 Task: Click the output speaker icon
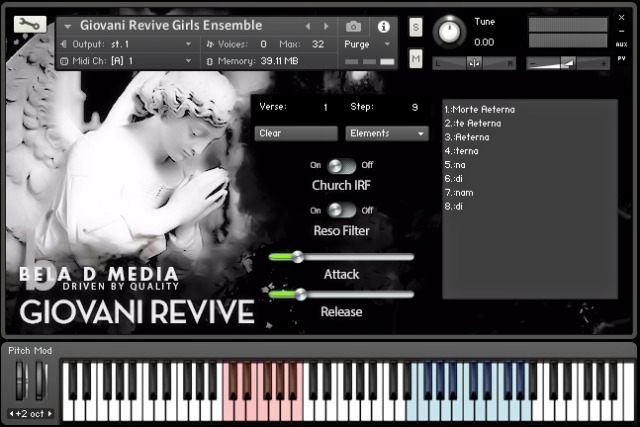coord(64,44)
